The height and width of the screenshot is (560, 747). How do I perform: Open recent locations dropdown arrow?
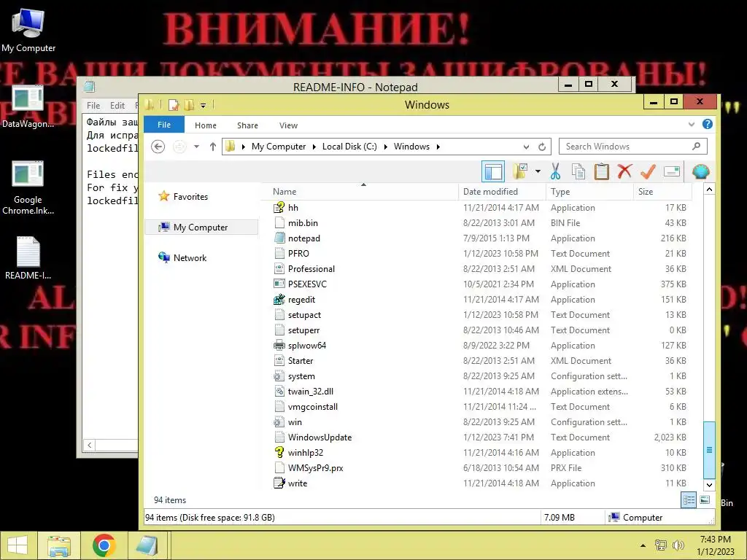196,147
